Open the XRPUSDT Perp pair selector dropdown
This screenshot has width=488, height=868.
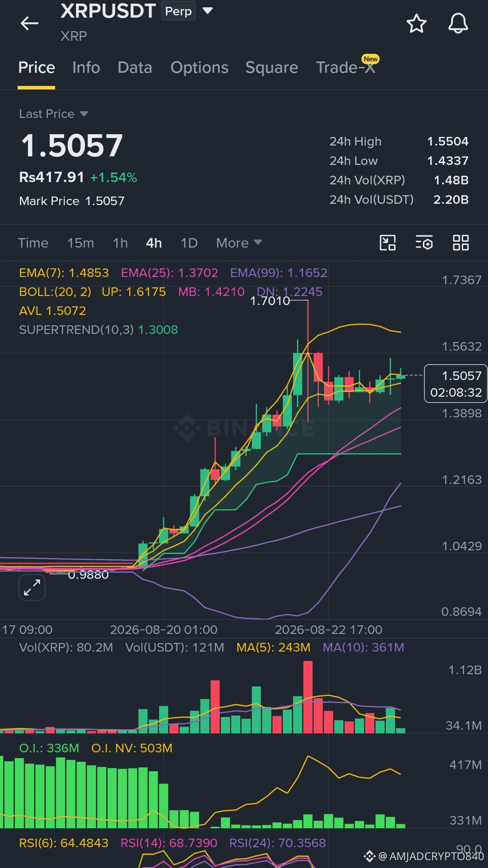click(207, 10)
